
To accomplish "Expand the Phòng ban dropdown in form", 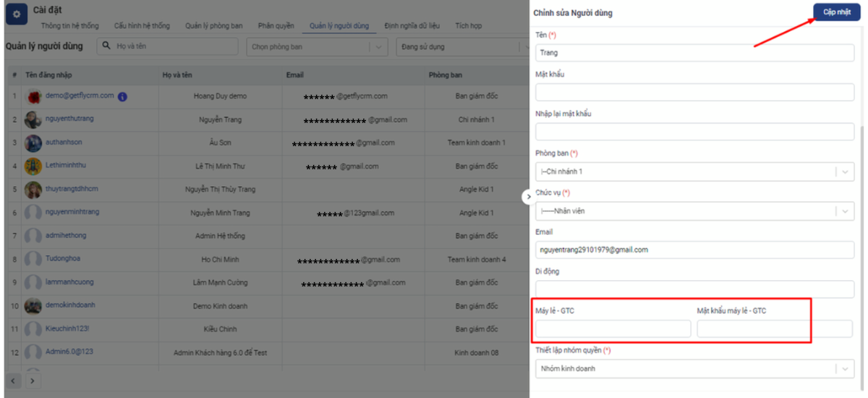I will click(844, 172).
